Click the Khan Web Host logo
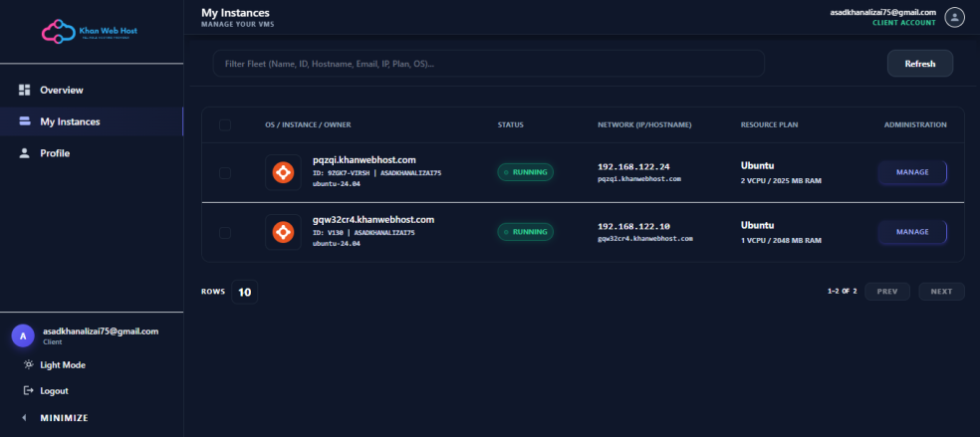The height and width of the screenshot is (437, 980). pos(91,33)
